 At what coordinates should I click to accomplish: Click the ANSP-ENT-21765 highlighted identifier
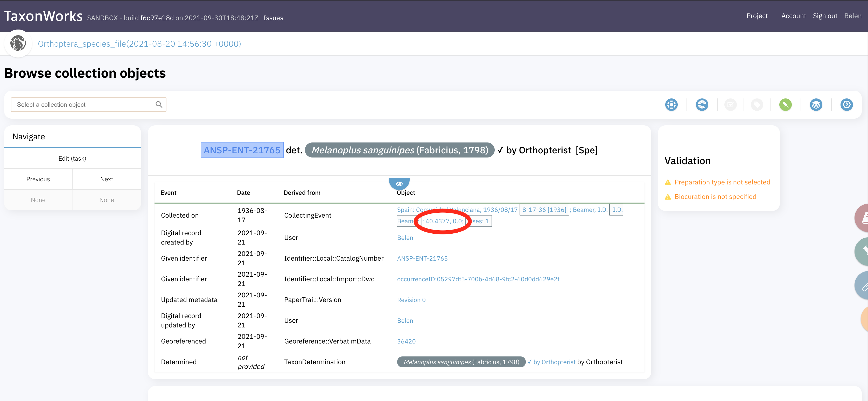(242, 150)
